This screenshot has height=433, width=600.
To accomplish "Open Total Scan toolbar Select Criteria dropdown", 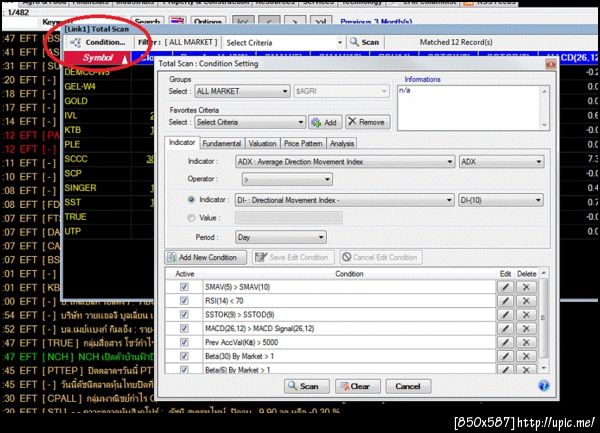I will (x=284, y=42).
